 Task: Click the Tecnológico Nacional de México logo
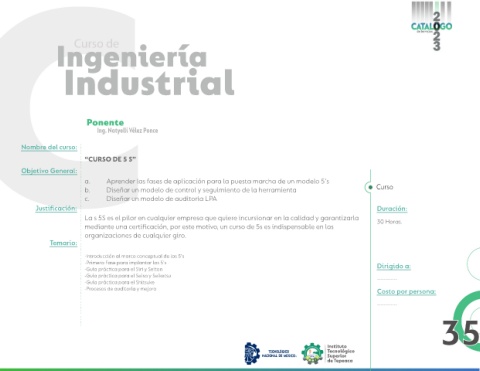(x=270, y=353)
